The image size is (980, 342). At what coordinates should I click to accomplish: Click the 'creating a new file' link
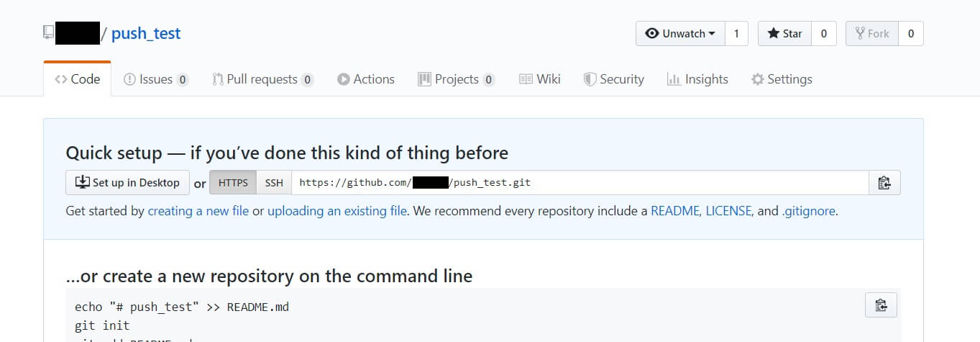198,211
